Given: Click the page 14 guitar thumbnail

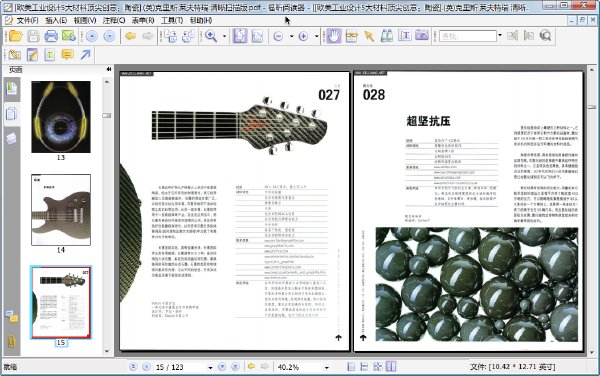Looking at the screenshot, I should [x=61, y=210].
